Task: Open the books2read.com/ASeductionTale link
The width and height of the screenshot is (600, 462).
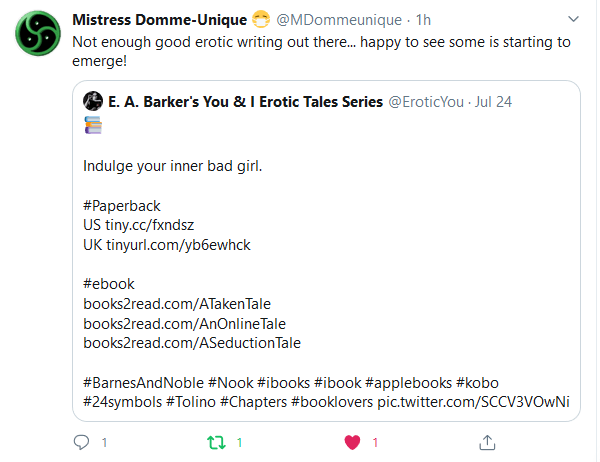Action: (x=192, y=343)
